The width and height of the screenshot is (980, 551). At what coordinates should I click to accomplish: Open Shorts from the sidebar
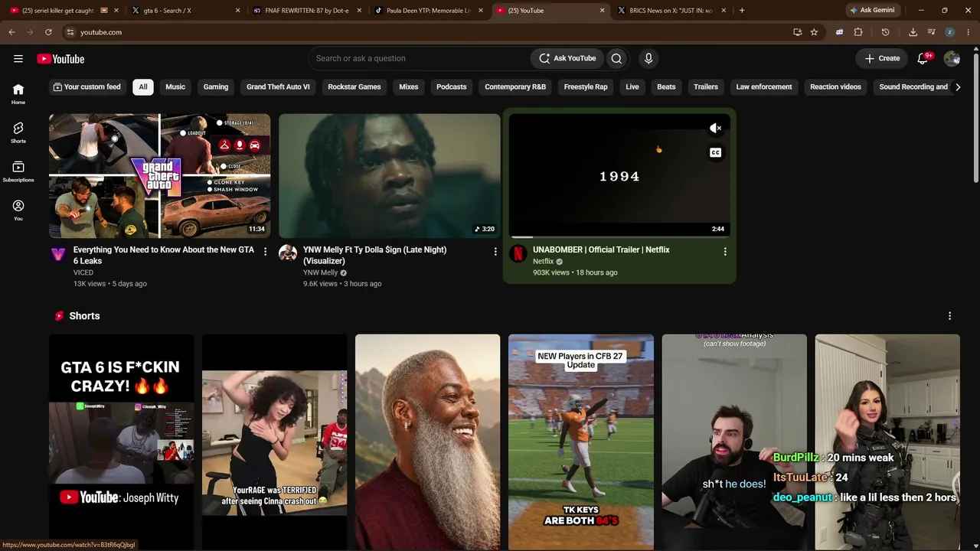pyautogui.click(x=18, y=132)
